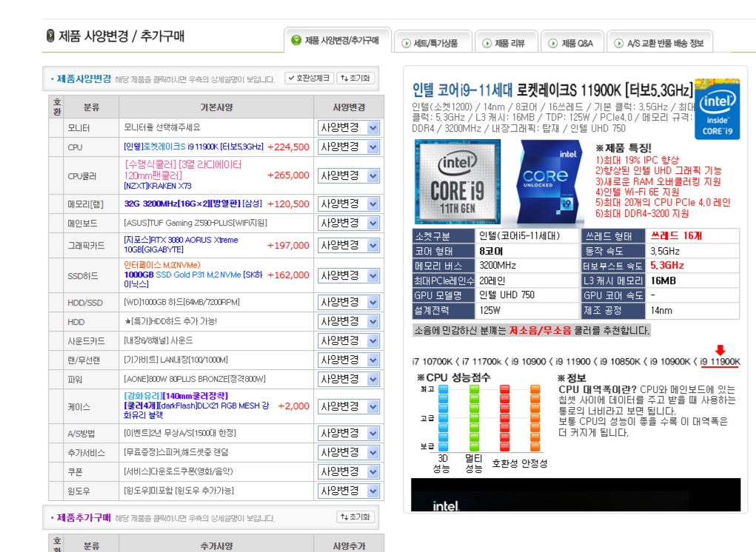Click ASUS TUF Gaming Z590-PLUS mainboard text
The width and height of the screenshot is (756, 552).
(195, 223)
